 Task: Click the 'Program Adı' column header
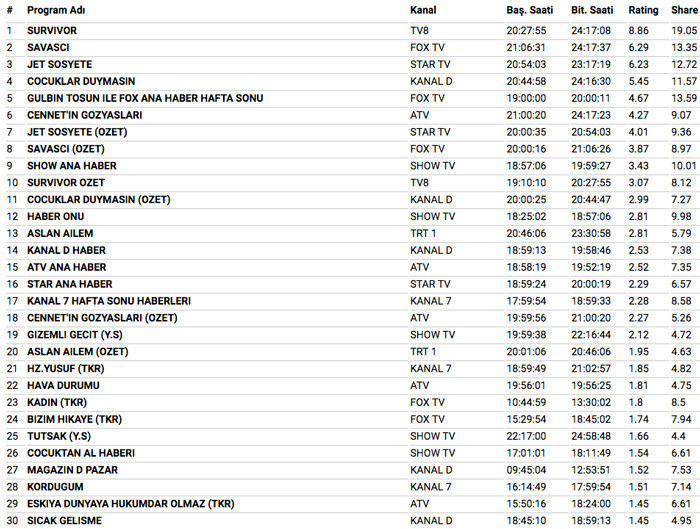[x=60, y=10]
